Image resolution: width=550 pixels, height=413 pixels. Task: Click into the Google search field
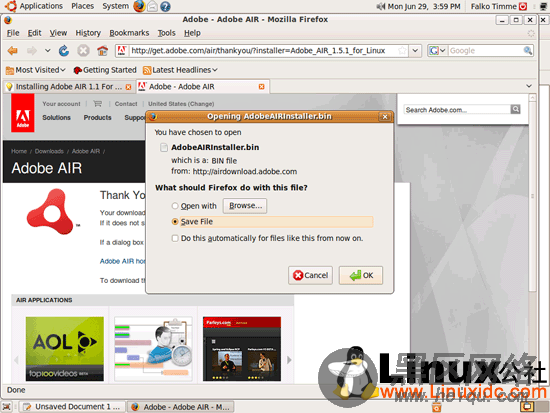tap(485, 51)
